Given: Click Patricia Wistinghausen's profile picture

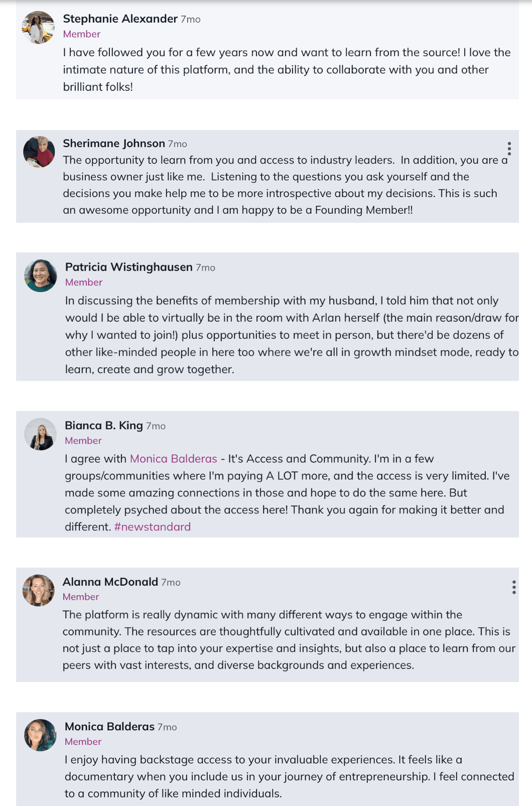Looking at the screenshot, I should pos(41,276).
